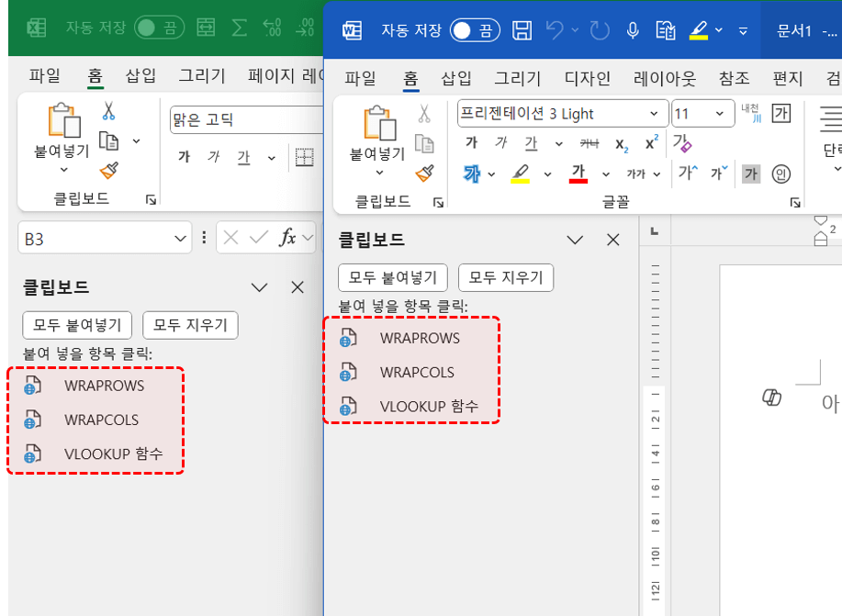Toggle Bold in Excel font group
Screen dimensions: 842x616
point(184,157)
